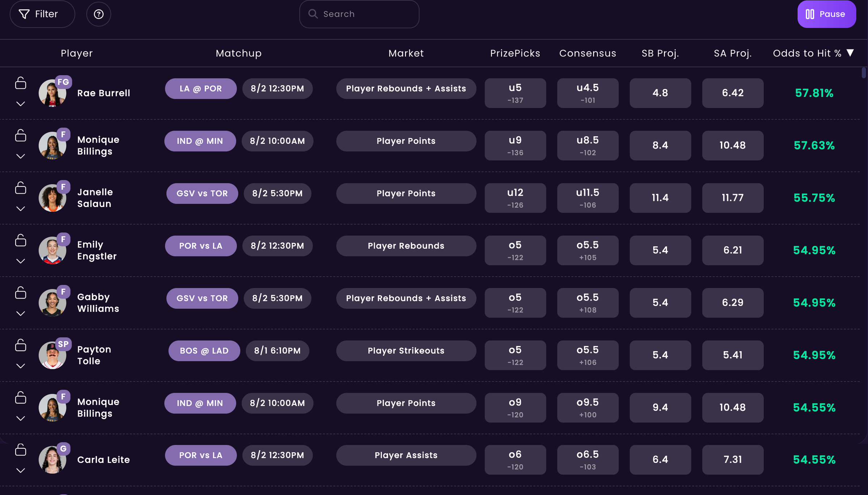Viewport: 868px width, 495px height.
Task: Click FG position badge on Rae Burrell
Action: [x=63, y=82]
